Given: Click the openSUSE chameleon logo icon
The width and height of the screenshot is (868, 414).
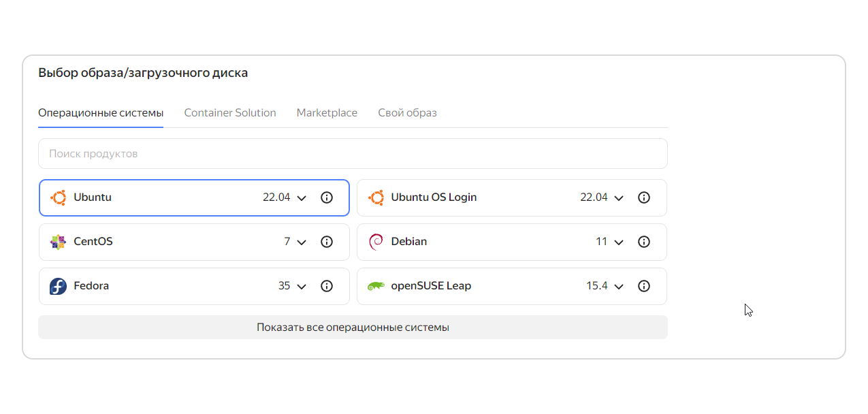Looking at the screenshot, I should (x=376, y=286).
